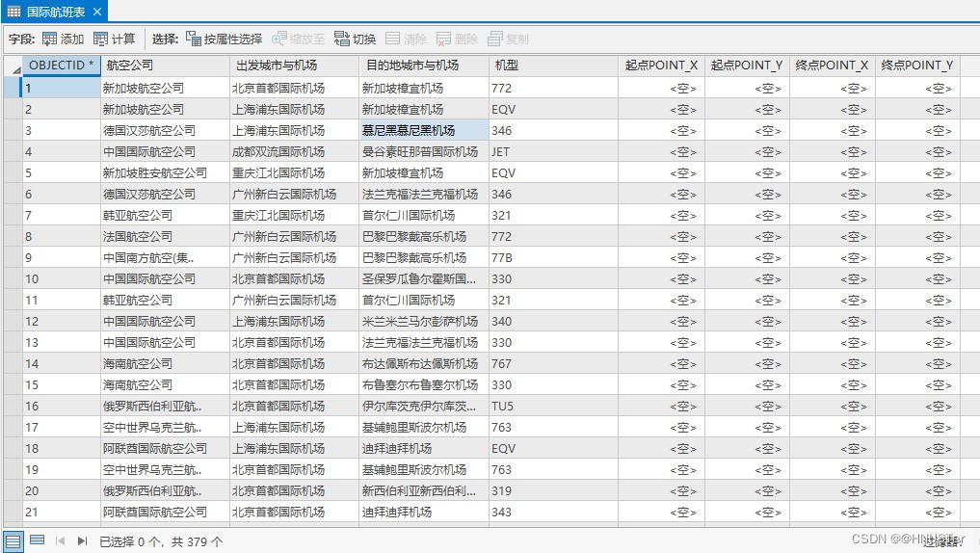
Task: Click the table icon in 国际航班表 tab
Action: pyautogui.click(x=13, y=12)
